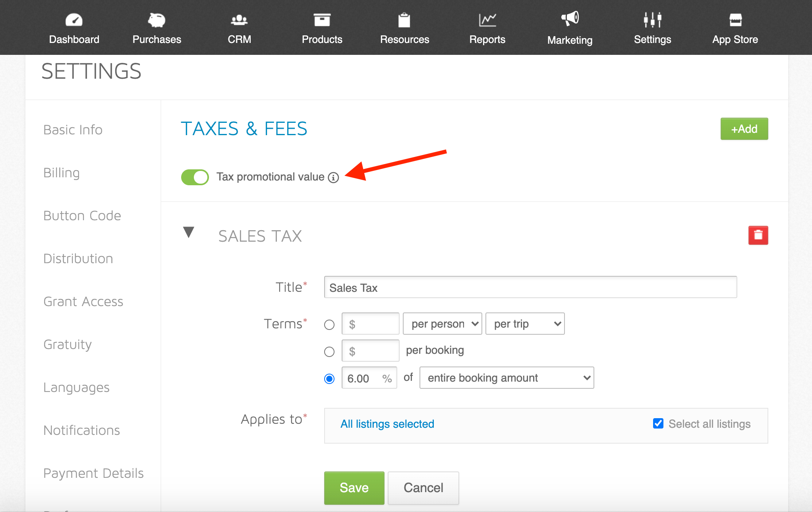The image size is (812, 512).
Task: Open the Marketing megaphone icon
Action: click(x=570, y=19)
